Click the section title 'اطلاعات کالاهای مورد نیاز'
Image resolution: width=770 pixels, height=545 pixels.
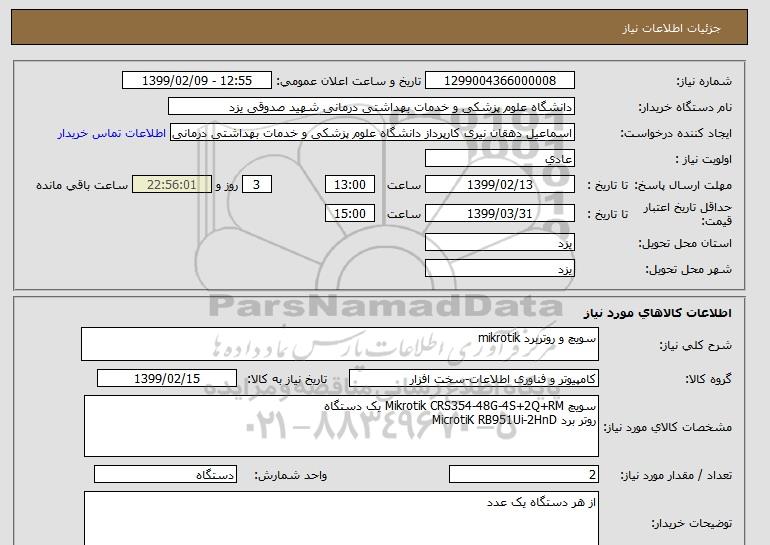[x=657, y=313]
